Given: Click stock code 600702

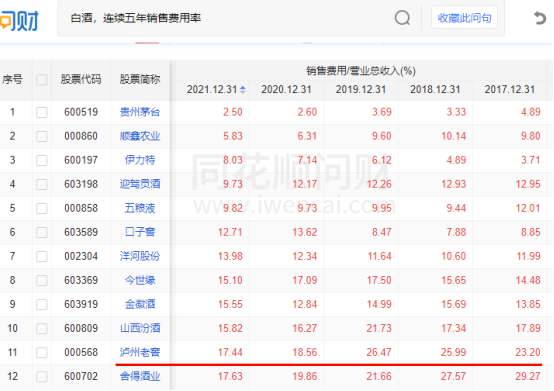Looking at the screenshot, I should (x=81, y=377).
